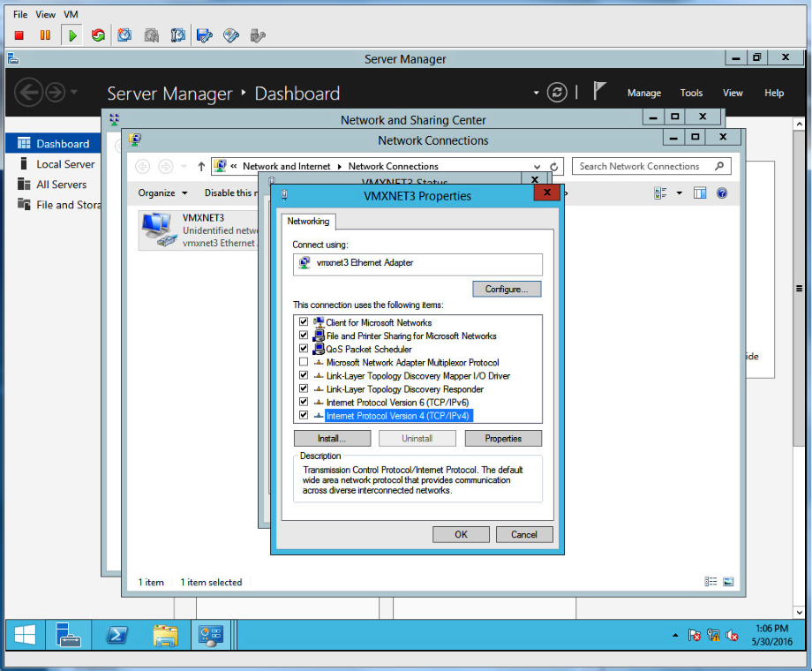Open the change view options dropdown arrow
812x671 pixels.
click(x=679, y=192)
